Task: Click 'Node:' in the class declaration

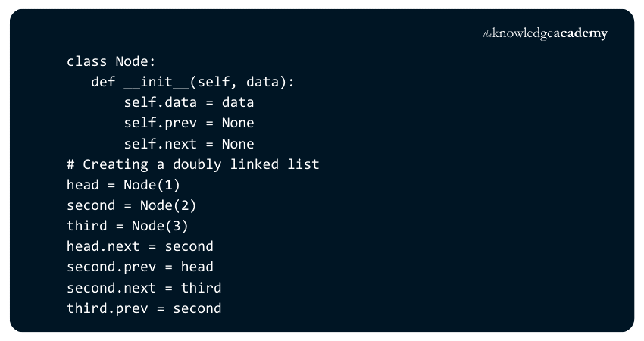Action: pyautogui.click(x=136, y=61)
